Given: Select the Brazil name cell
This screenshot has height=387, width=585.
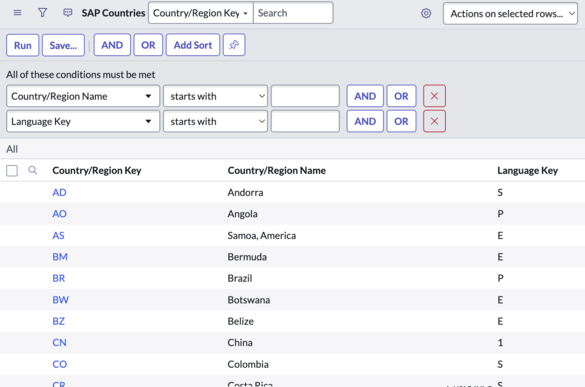Looking at the screenshot, I should pyautogui.click(x=240, y=278).
